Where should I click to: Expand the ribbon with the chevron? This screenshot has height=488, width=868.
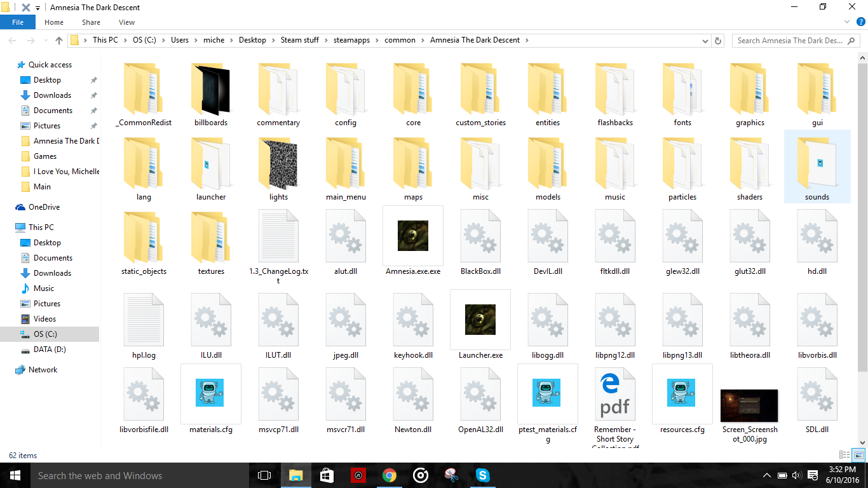pos(848,22)
